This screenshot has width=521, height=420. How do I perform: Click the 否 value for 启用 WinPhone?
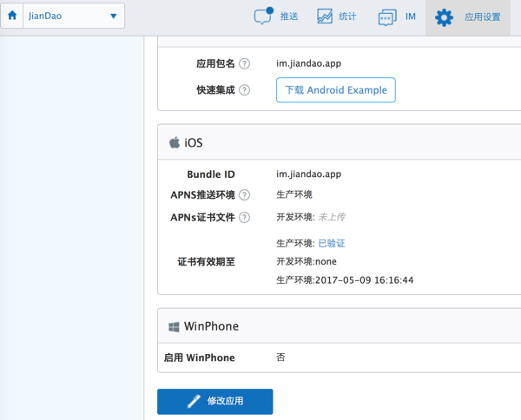[280, 358]
